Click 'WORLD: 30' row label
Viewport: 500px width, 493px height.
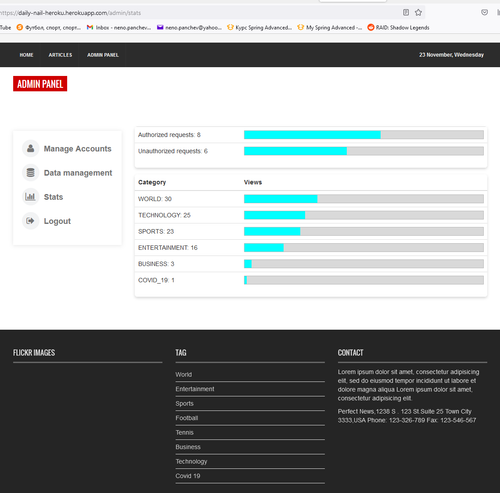coord(155,199)
